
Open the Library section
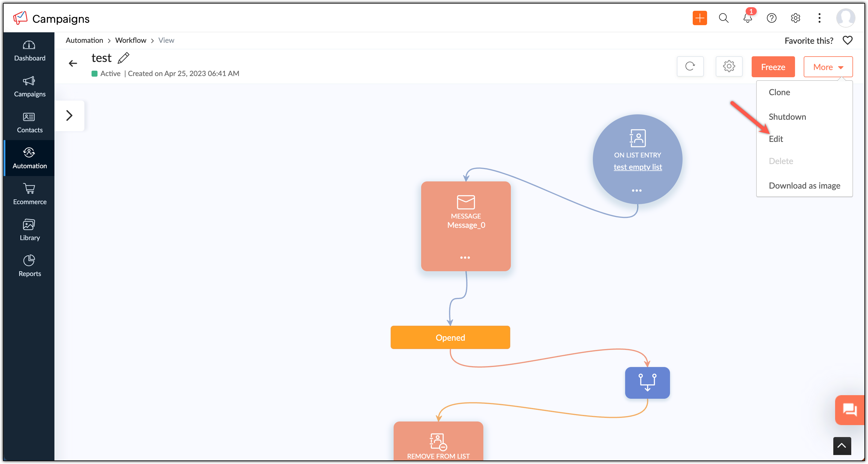29,229
